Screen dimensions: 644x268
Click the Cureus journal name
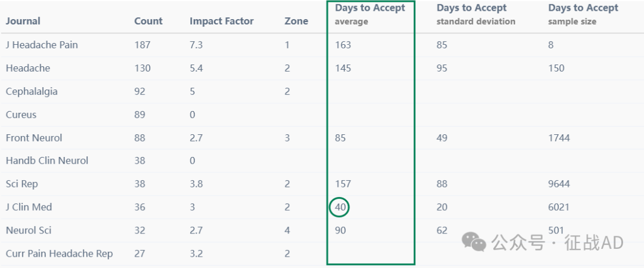(x=21, y=114)
